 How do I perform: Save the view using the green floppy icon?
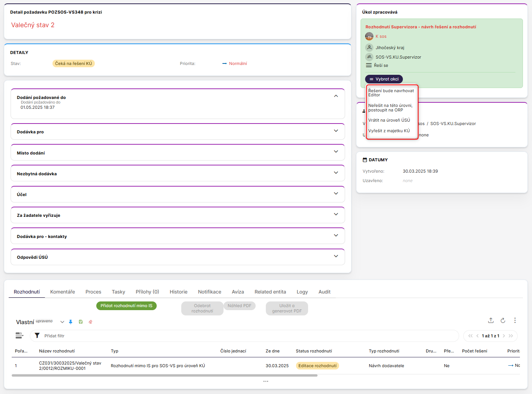pos(80,322)
